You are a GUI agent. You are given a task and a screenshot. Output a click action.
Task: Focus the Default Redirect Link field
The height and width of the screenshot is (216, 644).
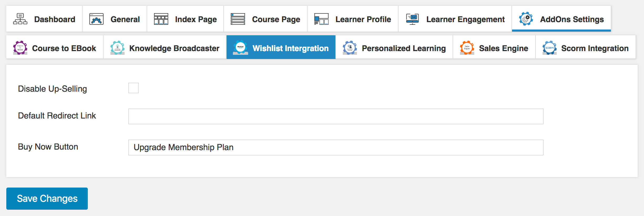pos(336,116)
